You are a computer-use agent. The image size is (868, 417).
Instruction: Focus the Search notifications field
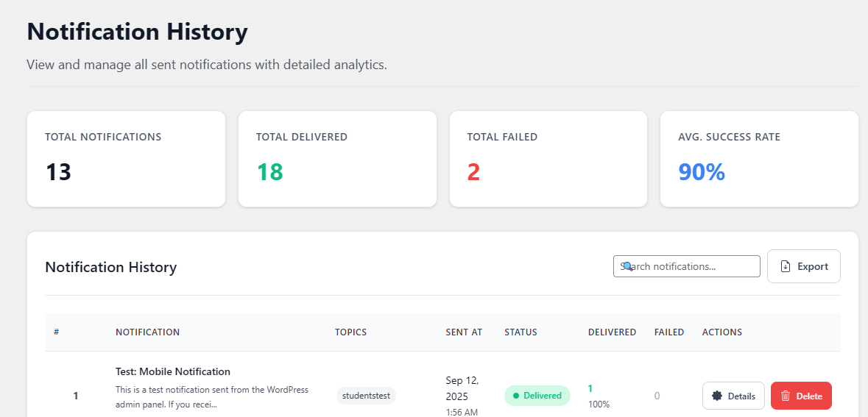tap(686, 266)
